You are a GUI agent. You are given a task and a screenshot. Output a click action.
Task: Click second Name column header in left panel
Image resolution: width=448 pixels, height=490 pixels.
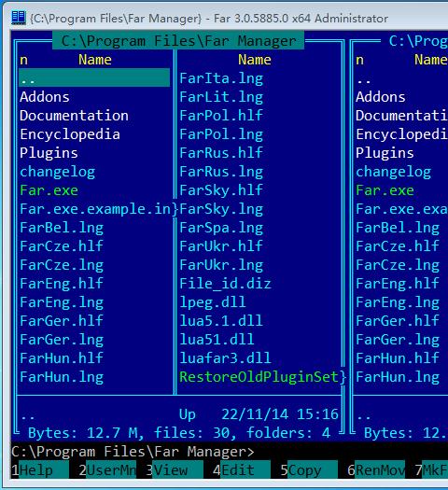[255, 60]
